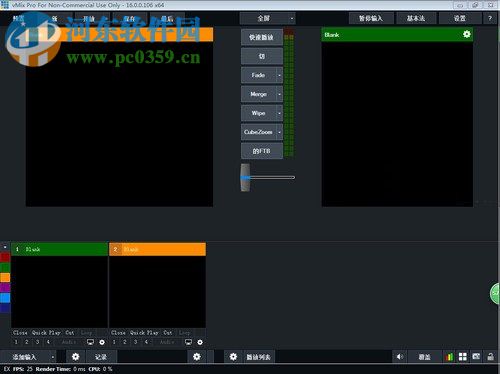The height and width of the screenshot is (374, 500).
Task: Click the 保存 button in top bar
Action: click(129, 19)
